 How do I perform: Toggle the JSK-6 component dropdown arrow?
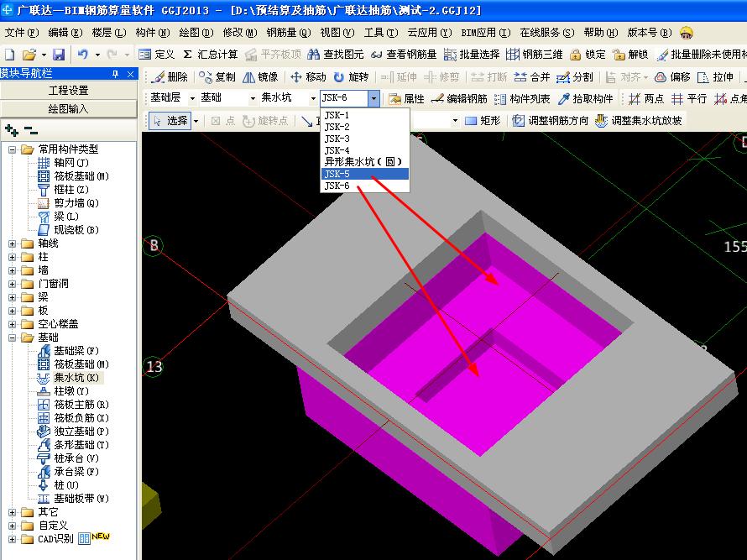tap(374, 99)
